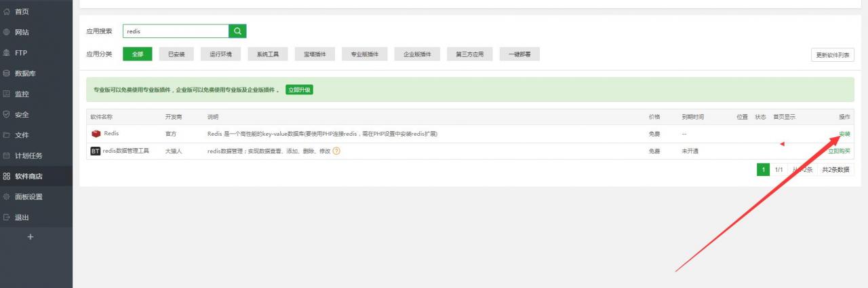Switch to the 运行环境 category
Screen dimensions: 868x288
tap(220, 54)
